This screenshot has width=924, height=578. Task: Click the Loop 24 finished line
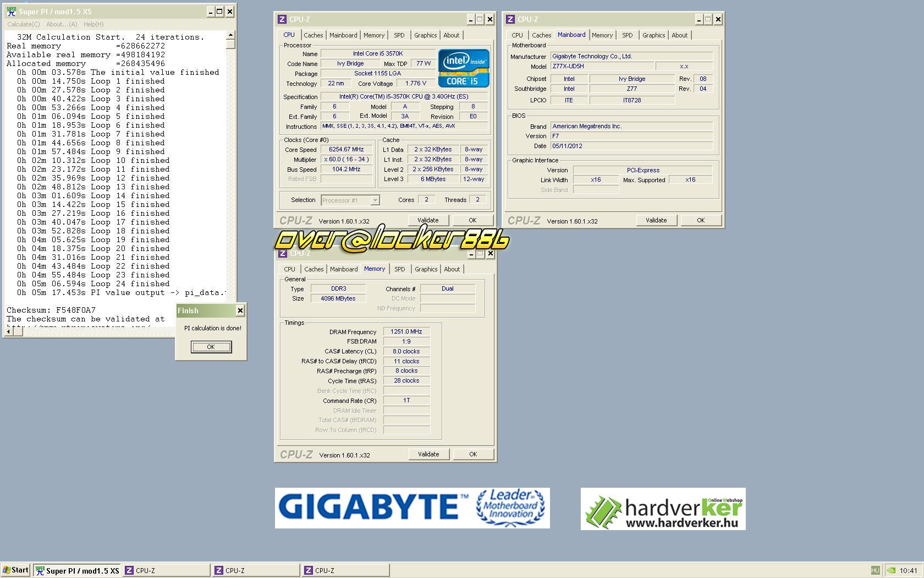click(x=93, y=283)
